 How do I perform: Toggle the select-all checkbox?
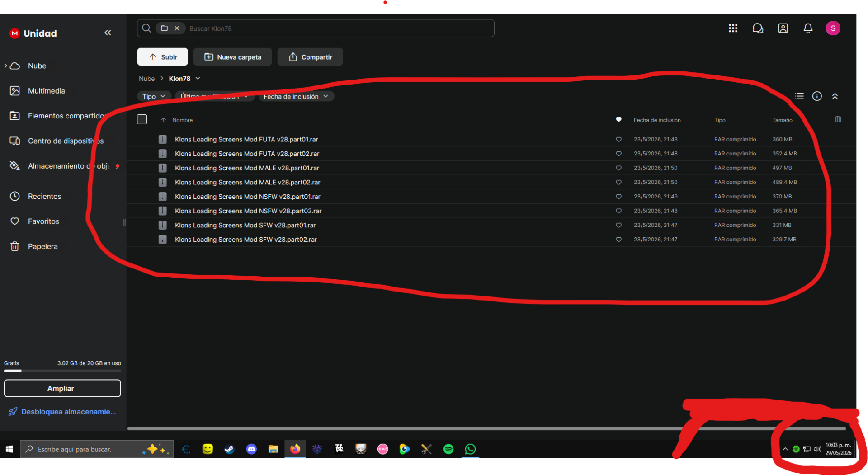coord(142,119)
